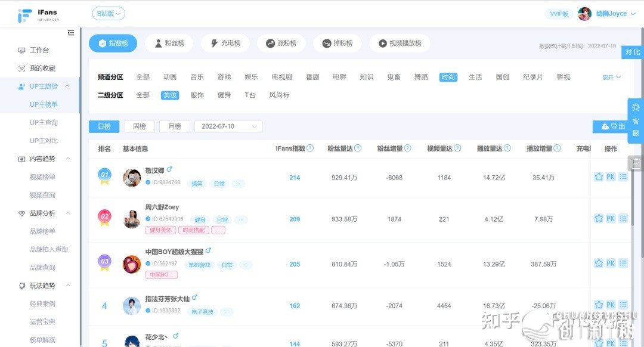Open 敬汉卿 profile avatar thumbnail
Viewport: 644px width, 347px height.
click(x=132, y=178)
